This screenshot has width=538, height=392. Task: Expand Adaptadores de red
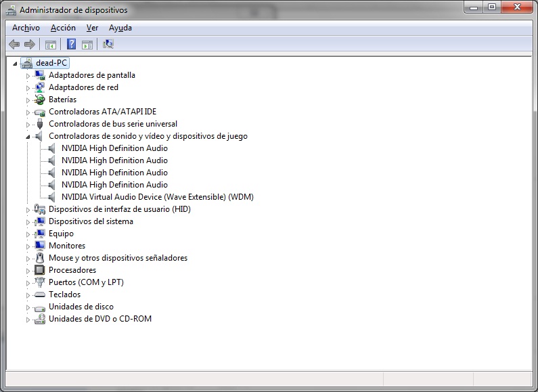click(28, 88)
